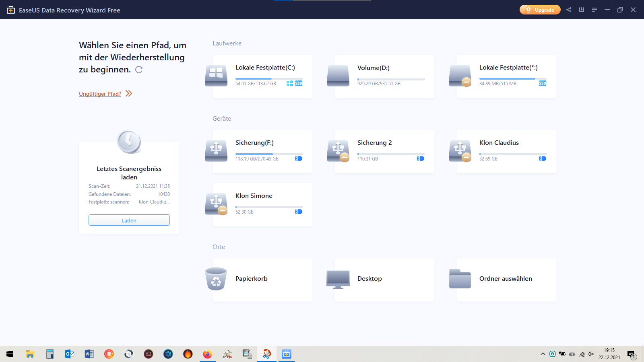Open the ESET tray icon
Screen dimensions: 644x362
[x=553, y=354]
